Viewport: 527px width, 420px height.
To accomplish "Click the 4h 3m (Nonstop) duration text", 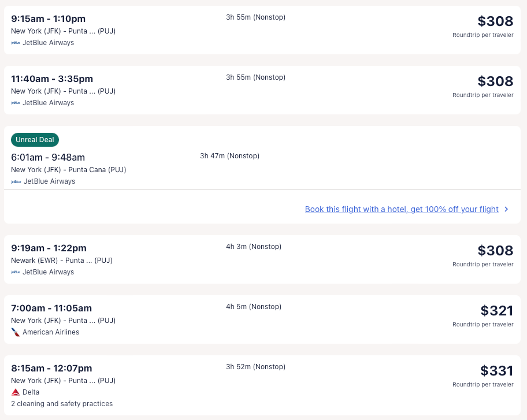I will [254, 247].
